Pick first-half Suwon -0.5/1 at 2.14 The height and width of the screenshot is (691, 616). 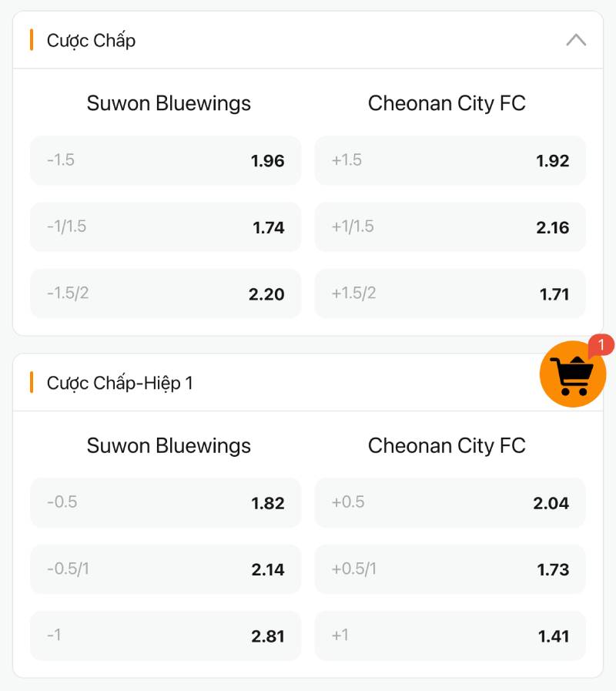point(166,569)
